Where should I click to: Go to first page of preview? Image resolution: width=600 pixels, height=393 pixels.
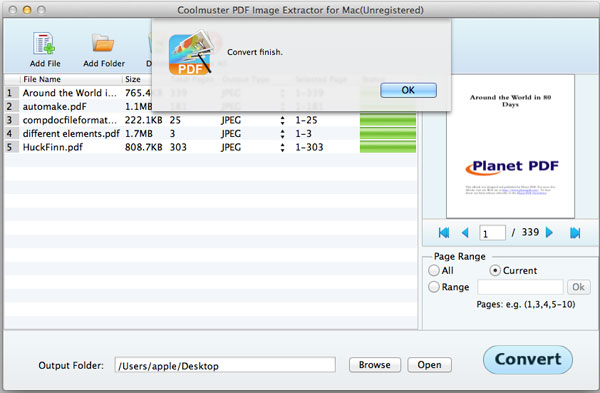444,233
